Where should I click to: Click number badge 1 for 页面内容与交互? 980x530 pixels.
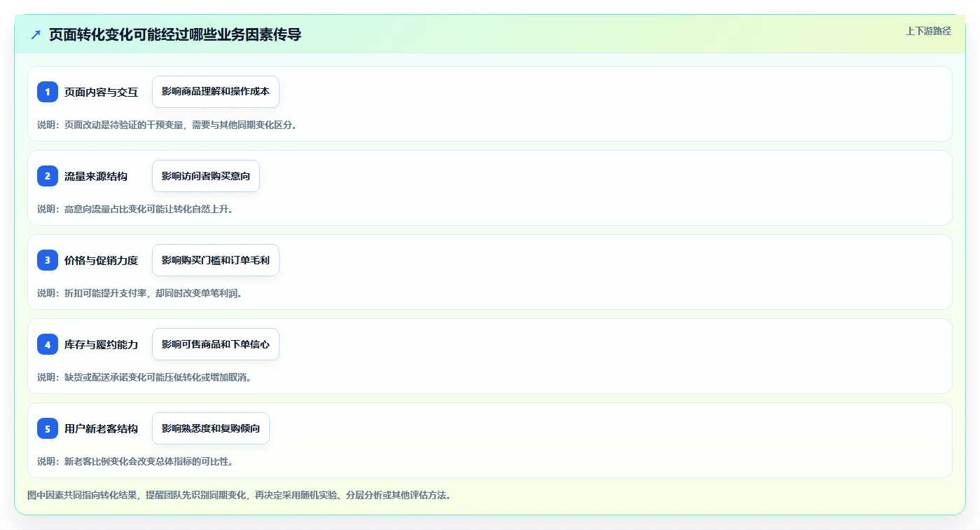coord(48,92)
